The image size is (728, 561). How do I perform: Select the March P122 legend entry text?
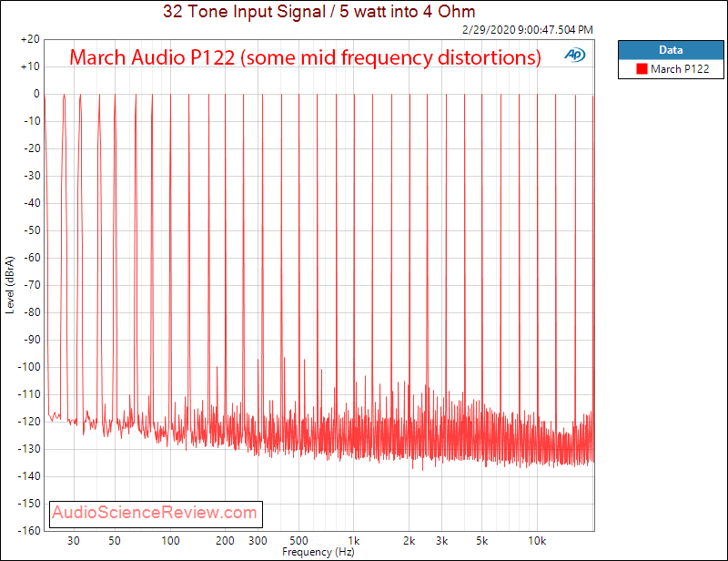[x=680, y=69]
